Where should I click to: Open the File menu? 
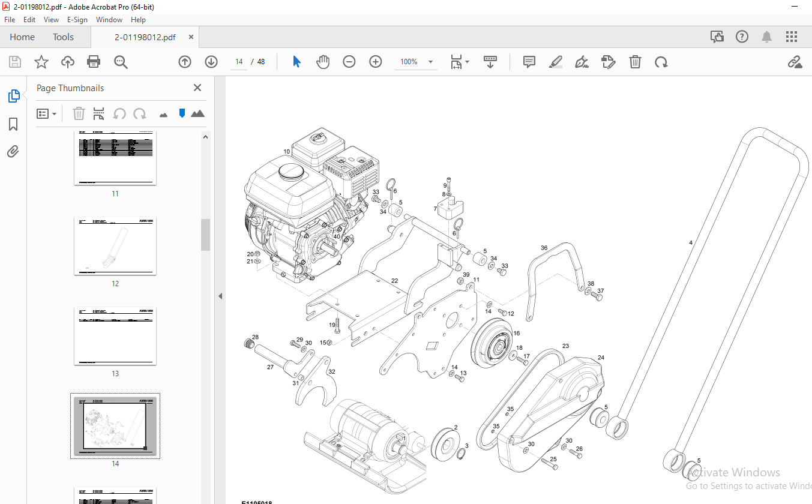[x=10, y=20]
